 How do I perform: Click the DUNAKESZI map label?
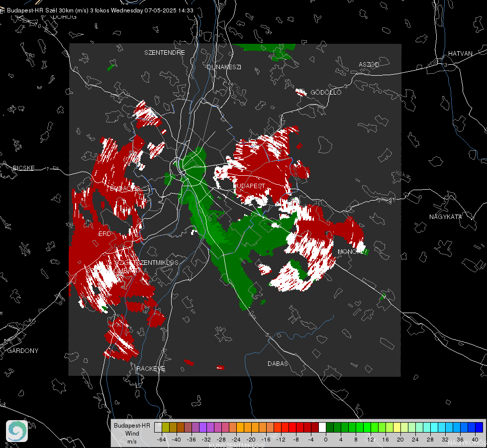224,67
